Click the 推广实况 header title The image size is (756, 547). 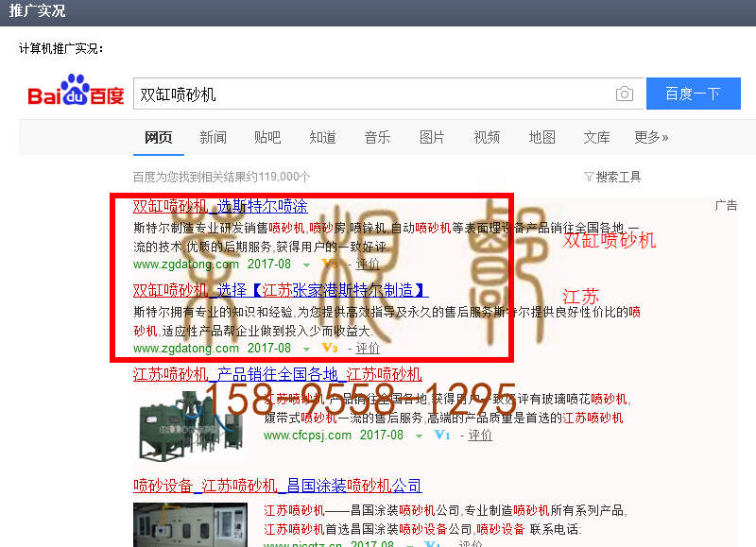(37, 11)
